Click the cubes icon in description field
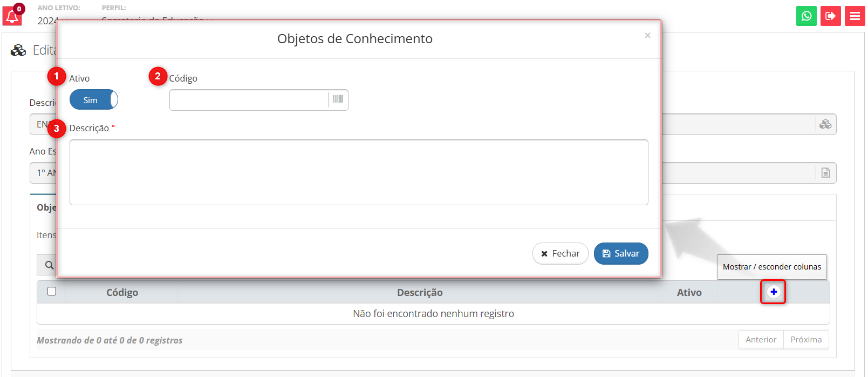This screenshot has width=868, height=377. 825,124
